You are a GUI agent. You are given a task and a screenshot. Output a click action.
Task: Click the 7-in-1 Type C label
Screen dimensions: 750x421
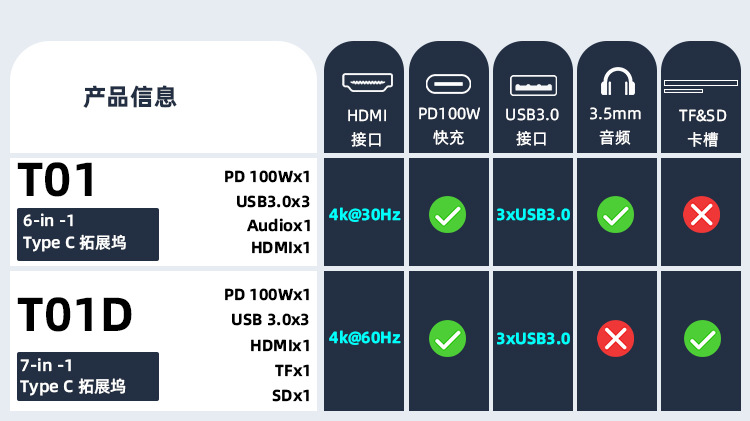pyautogui.click(x=88, y=376)
